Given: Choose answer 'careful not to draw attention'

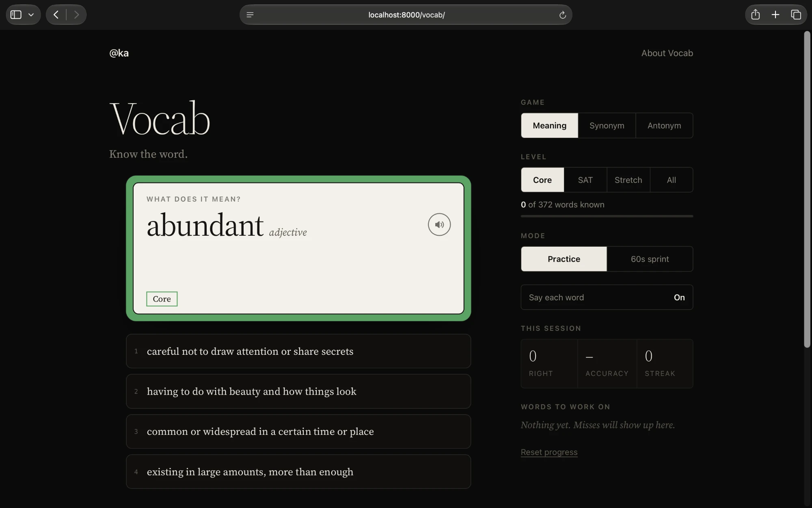Looking at the screenshot, I should coord(298,351).
